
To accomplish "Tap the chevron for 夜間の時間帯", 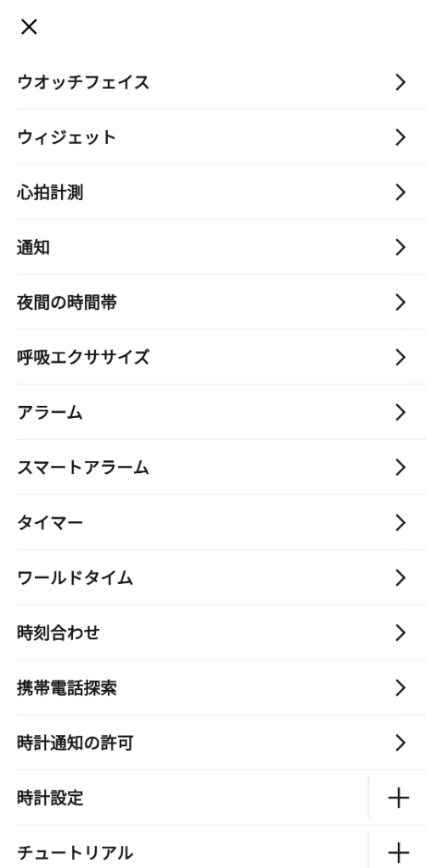I will tap(401, 303).
